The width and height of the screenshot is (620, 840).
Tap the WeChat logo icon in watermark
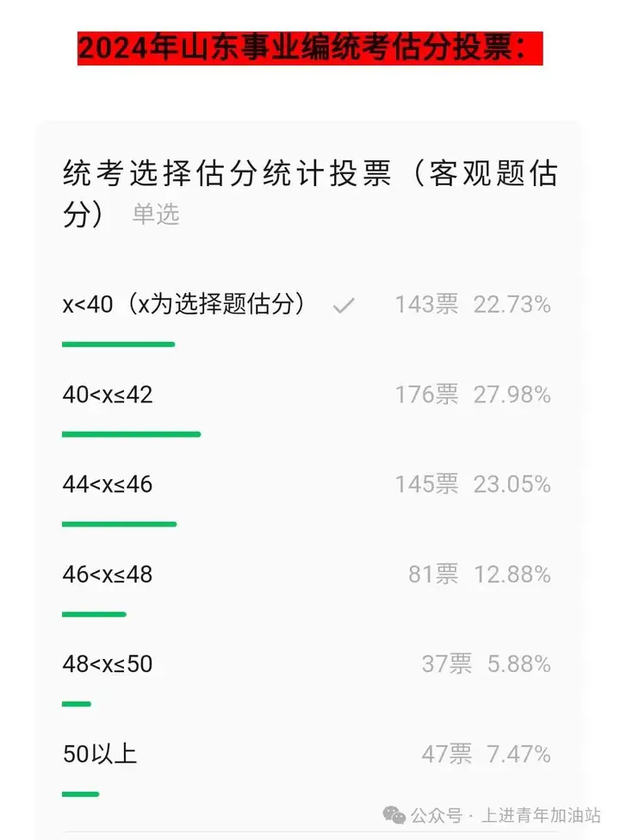click(x=394, y=815)
